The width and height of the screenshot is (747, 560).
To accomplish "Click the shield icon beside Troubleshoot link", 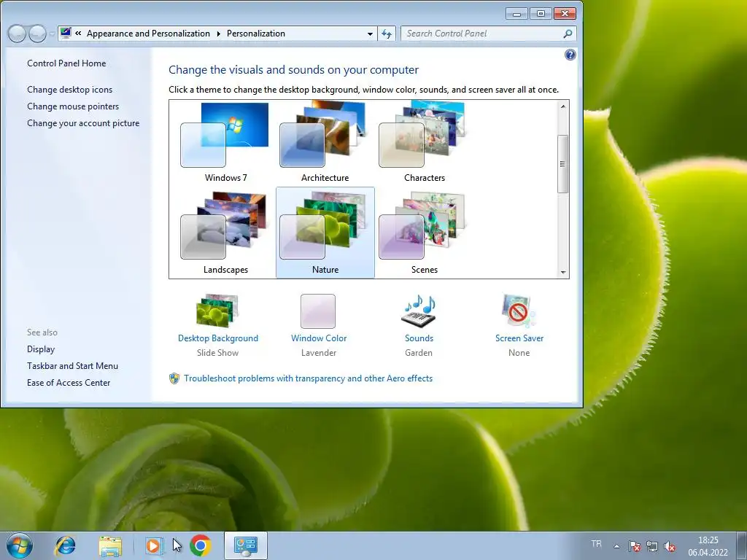I will [x=174, y=378].
